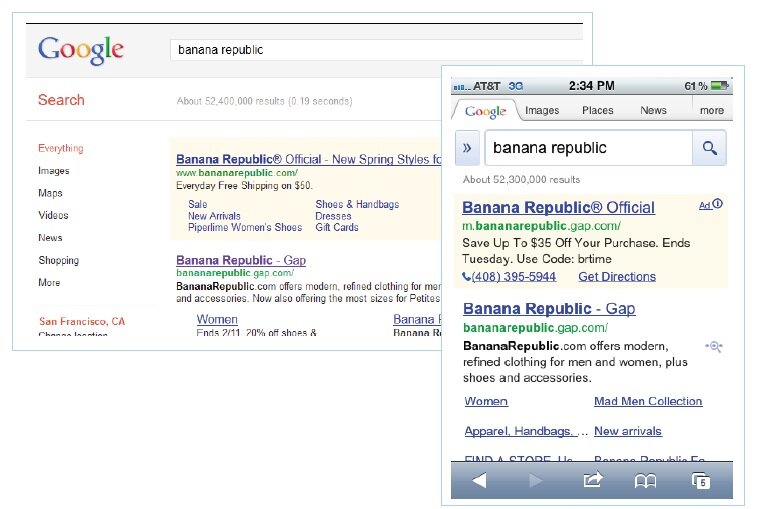The image size is (765, 509).
Task: Tap the battery indicator in status bar
Action: tap(719, 86)
